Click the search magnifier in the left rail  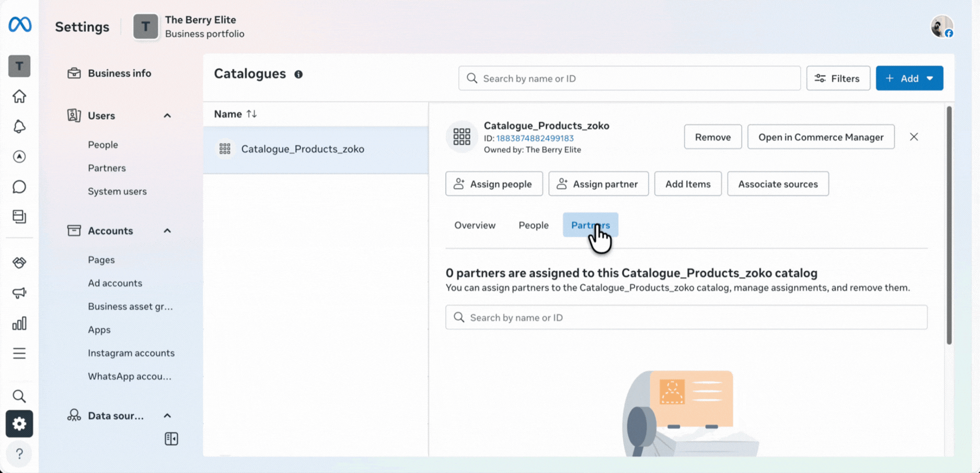19,396
